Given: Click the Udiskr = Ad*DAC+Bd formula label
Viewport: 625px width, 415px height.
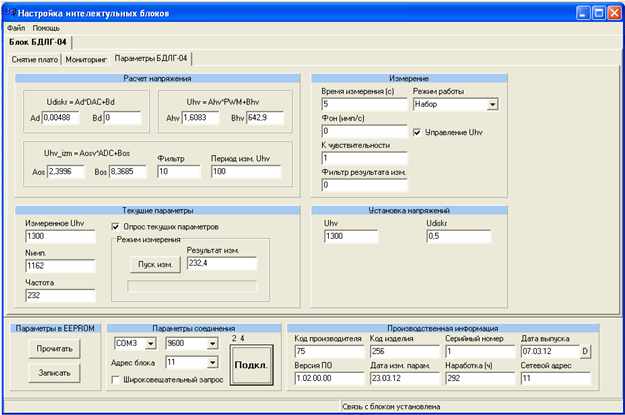Looking at the screenshot, I should click(x=81, y=102).
